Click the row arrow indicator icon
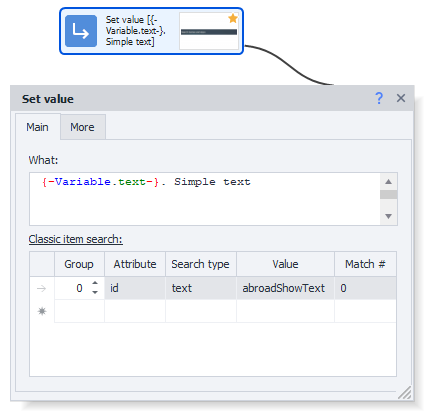 pos(41,288)
